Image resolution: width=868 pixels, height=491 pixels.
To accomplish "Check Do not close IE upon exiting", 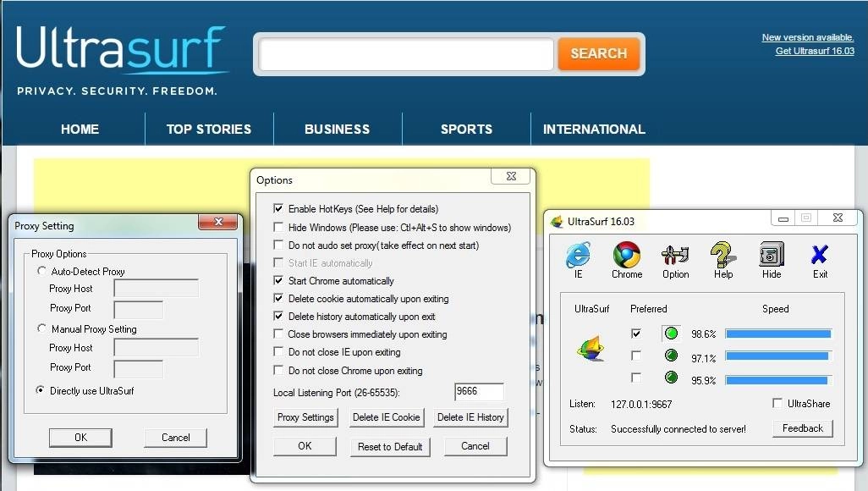I will [278, 351].
